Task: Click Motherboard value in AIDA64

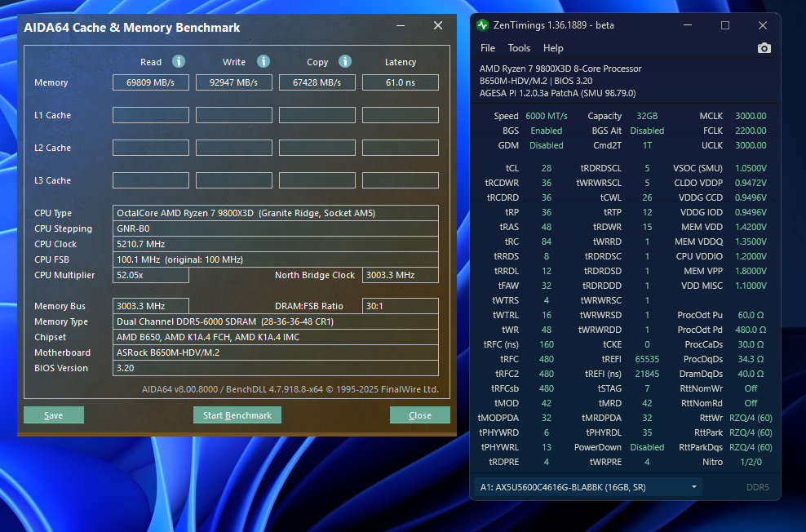Action: (x=276, y=352)
